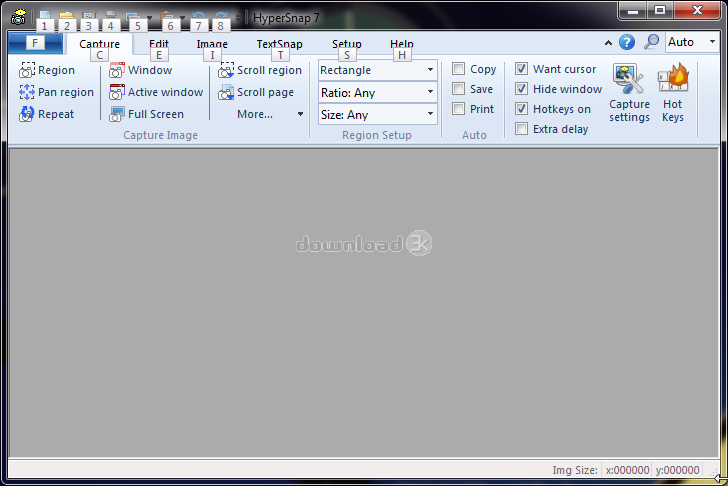This screenshot has width=728, height=486.
Task: Choose the Scroll region capture tool
Action: [x=226, y=71]
